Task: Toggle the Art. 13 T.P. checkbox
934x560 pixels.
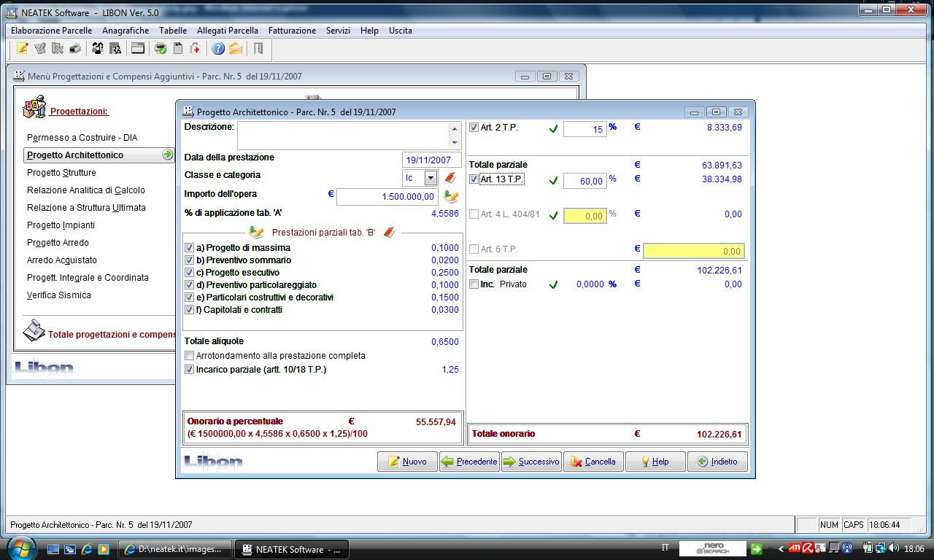Action: click(x=474, y=179)
